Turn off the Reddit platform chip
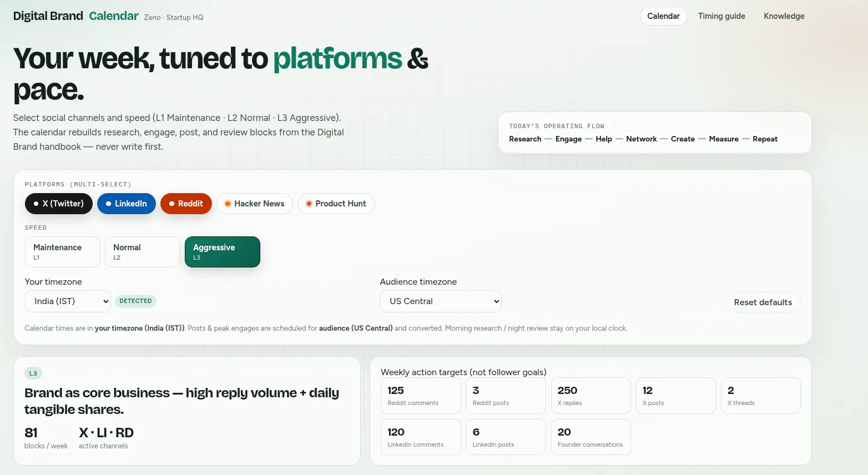This screenshot has width=868, height=475. (x=186, y=204)
